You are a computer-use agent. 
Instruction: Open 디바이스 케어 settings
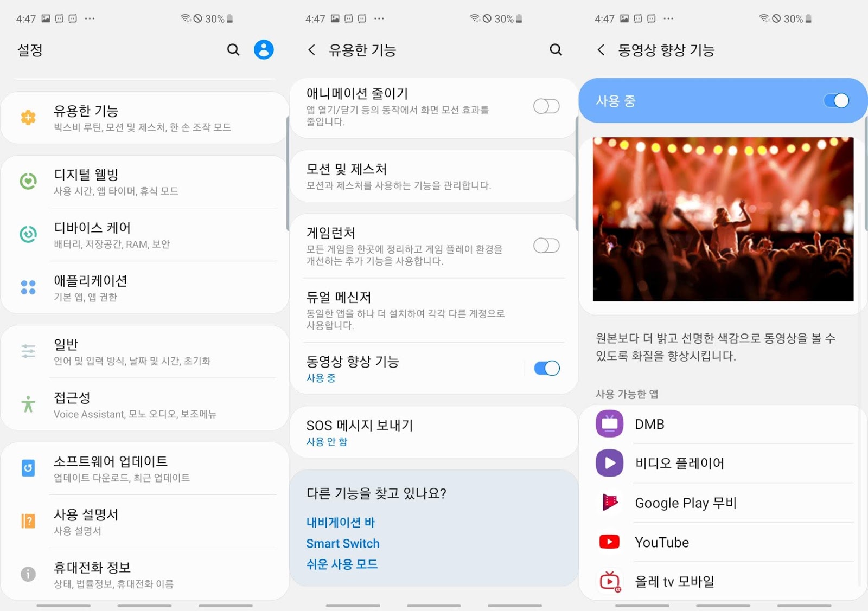pyautogui.click(x=144, y=235)
